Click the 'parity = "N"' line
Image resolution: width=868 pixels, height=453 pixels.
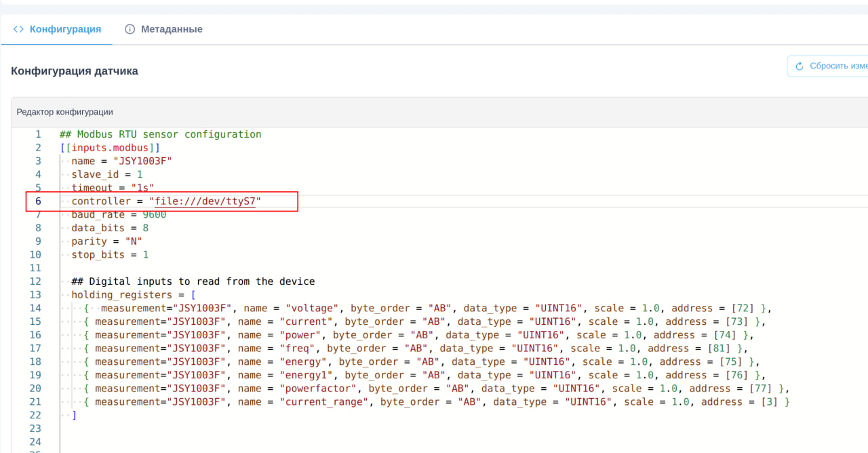click(106, 241)
